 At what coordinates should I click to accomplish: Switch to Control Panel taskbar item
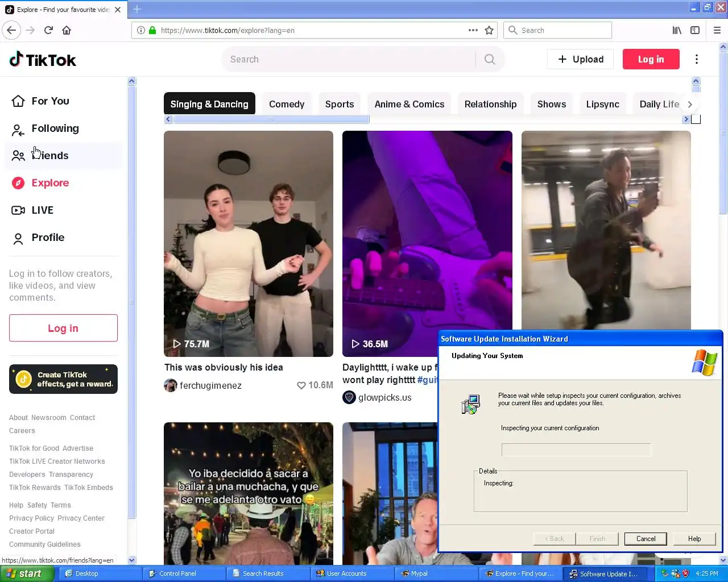point(184,573)
